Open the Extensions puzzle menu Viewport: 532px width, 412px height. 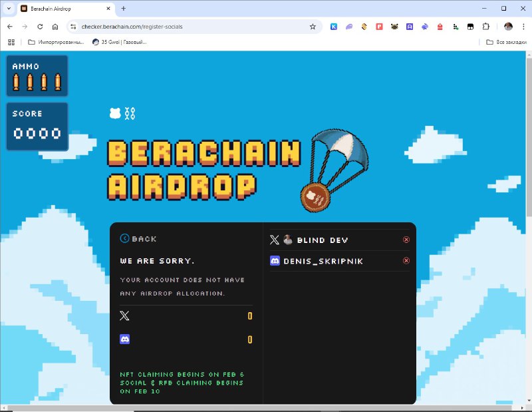486,27
